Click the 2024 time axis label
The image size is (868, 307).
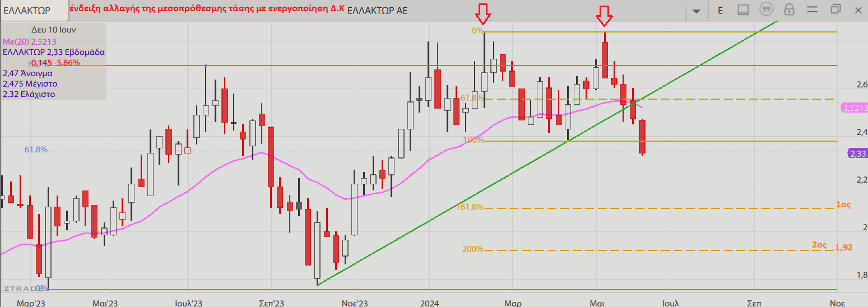coord(429,303)
